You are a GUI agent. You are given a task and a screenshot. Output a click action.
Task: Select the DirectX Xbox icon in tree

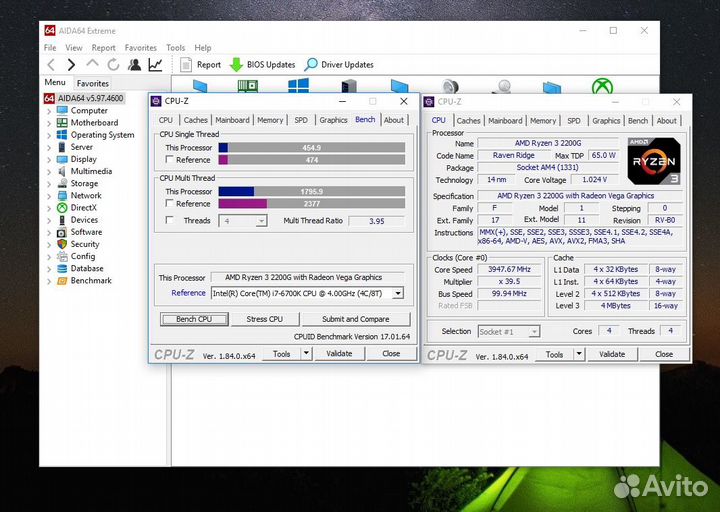click(x=62, y=208)
